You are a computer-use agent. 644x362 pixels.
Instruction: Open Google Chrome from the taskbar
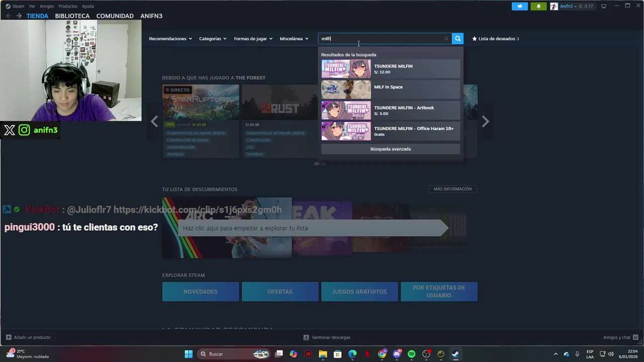pyautogui.click(x=382, y=354)
